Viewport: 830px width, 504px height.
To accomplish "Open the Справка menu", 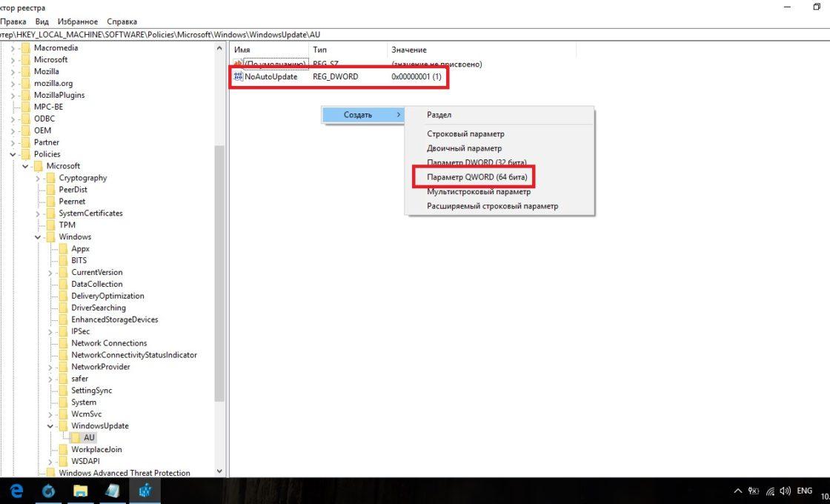I will coord(122,21).
